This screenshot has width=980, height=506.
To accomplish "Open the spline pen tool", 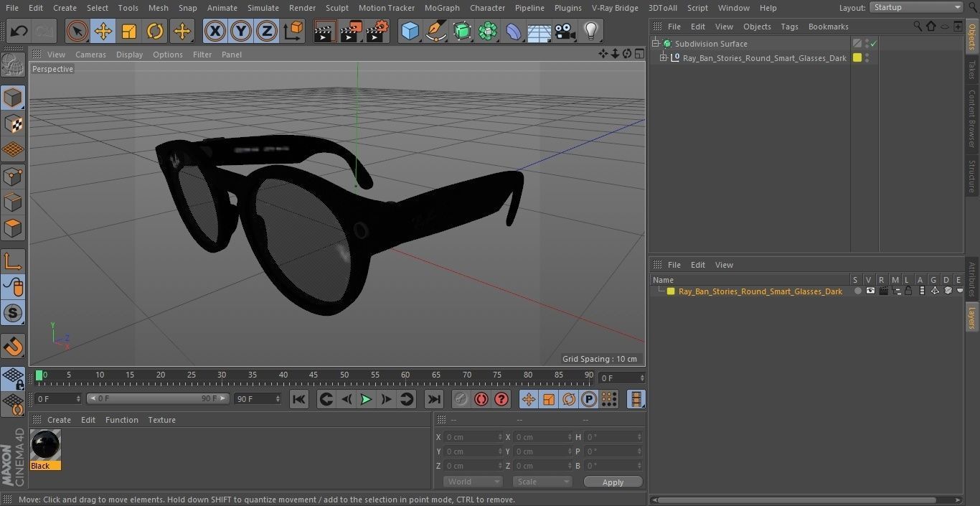I will point(435,32).
